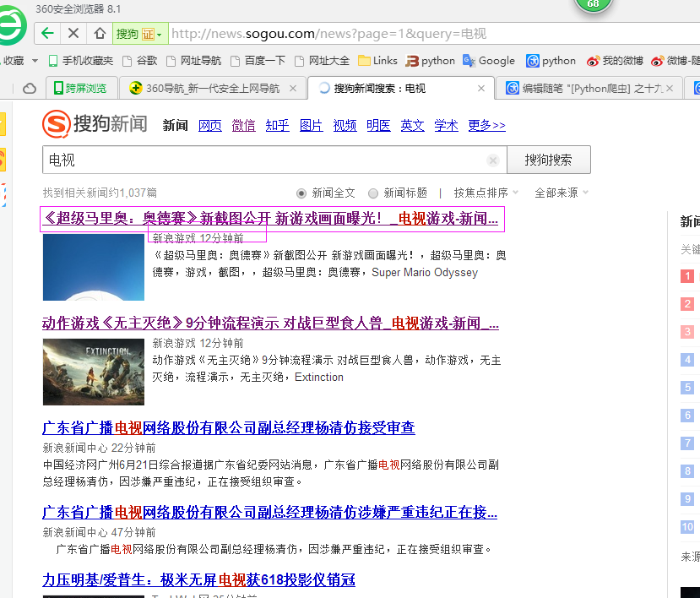Click the browser back arrow button
The width and height of the screenshot is (700, 598).
point(47,34)
